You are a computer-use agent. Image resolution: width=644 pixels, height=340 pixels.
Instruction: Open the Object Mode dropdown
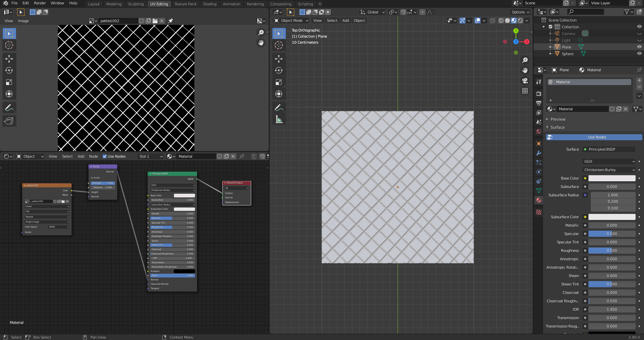tap(291, 21)
